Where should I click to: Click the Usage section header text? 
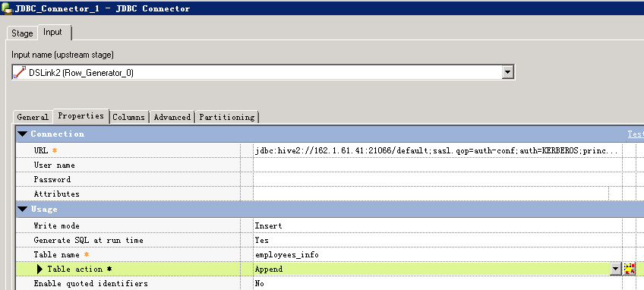tap(44, 209)
